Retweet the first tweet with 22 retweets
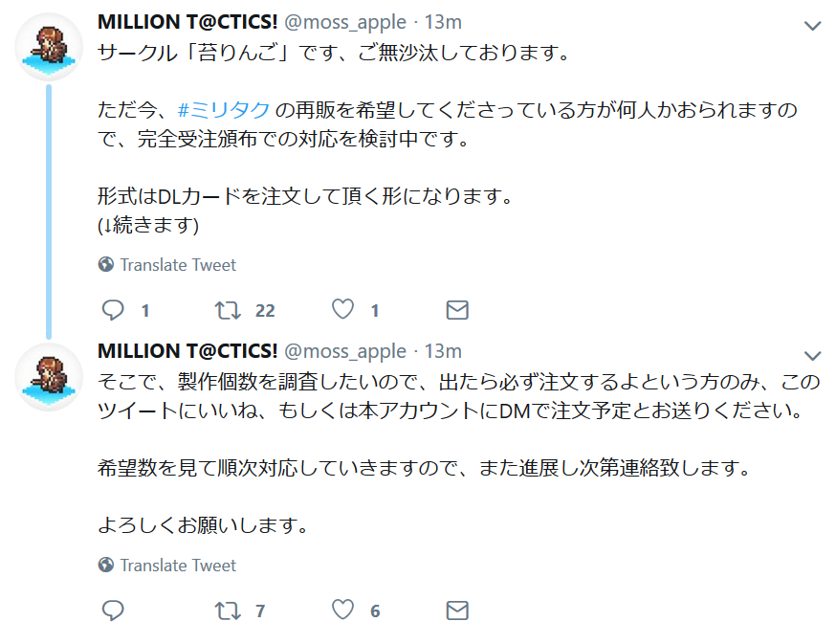 coord(228,310)
